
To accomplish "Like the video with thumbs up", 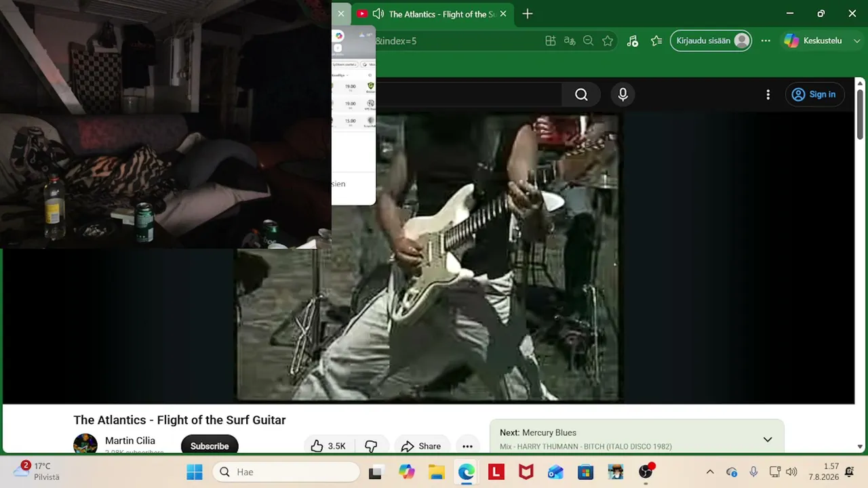I will tap(328, 446).
